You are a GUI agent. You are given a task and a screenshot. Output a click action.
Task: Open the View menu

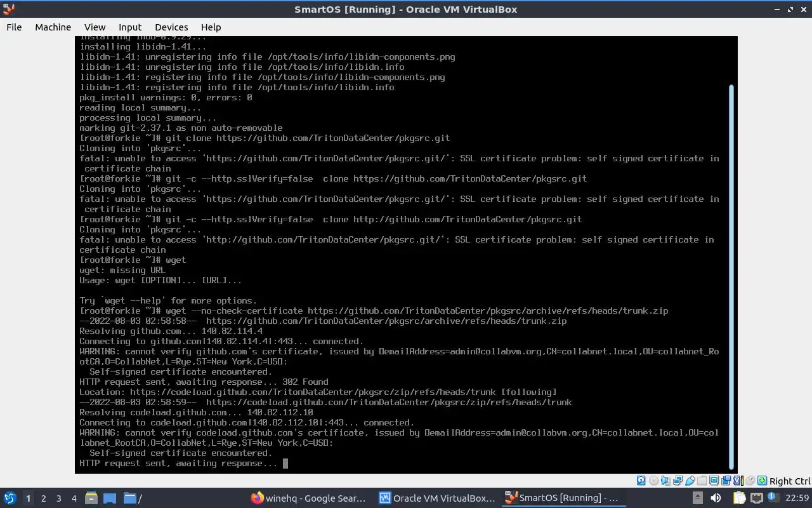[95, 27]
